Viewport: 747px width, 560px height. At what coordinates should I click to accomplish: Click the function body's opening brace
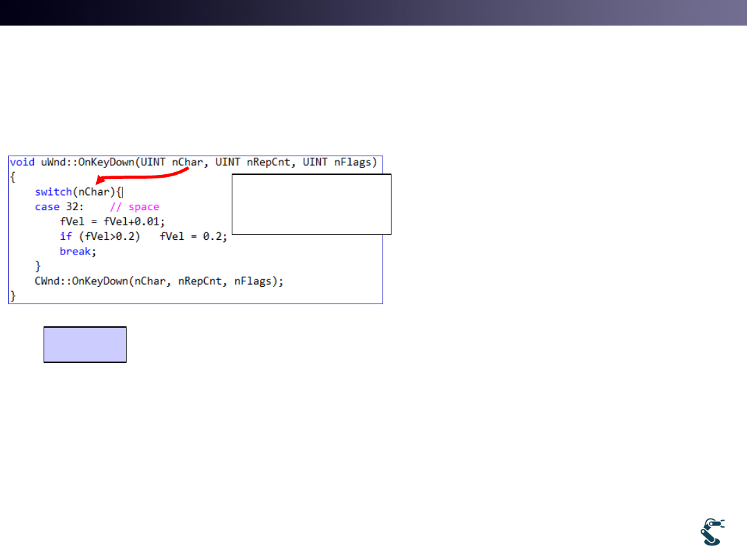point(12,177)
